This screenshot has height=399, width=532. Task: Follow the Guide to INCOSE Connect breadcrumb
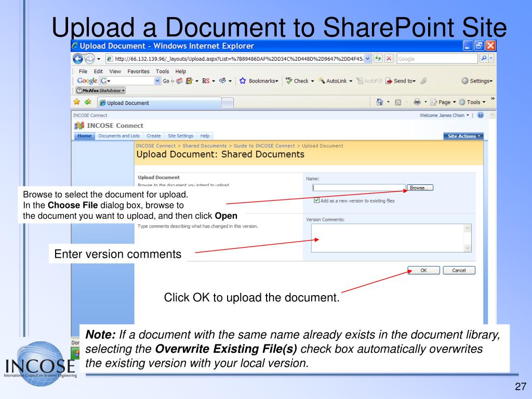click(x=264, y=145)
